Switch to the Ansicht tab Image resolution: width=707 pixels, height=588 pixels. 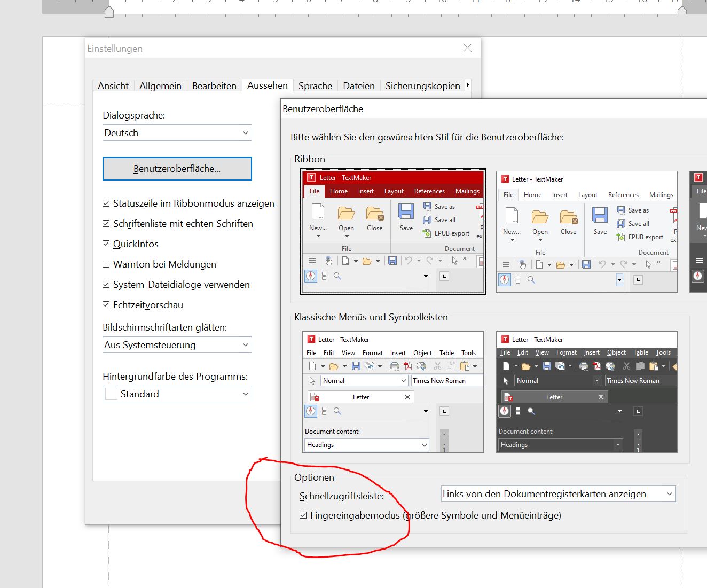113,86
